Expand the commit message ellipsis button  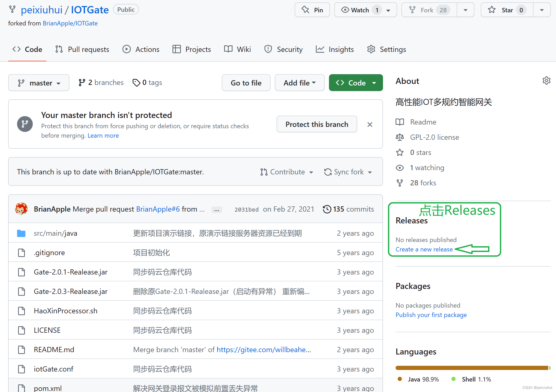pos(217,210)
